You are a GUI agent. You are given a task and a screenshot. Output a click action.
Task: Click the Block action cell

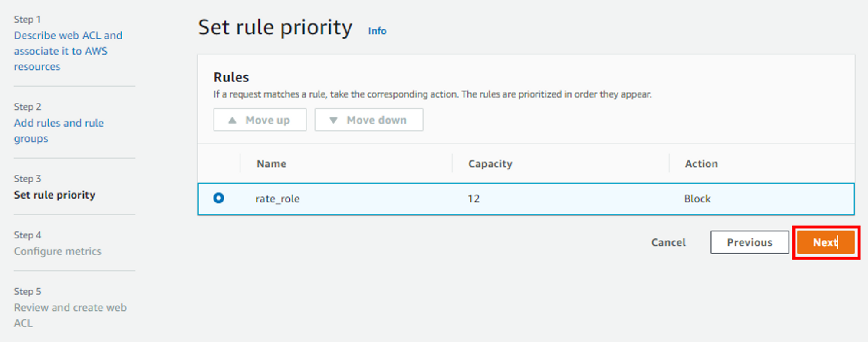click(697, 199)
